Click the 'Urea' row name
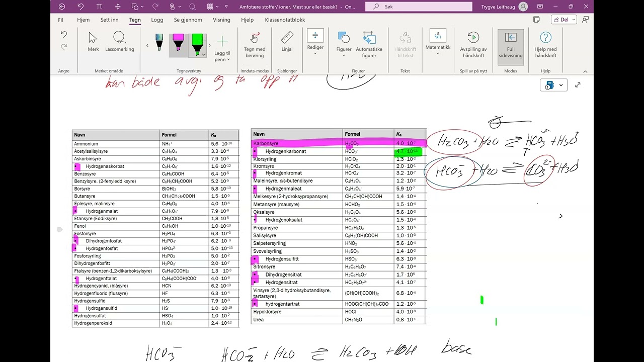Screen dimensions: 644x362 coord(258,320)
